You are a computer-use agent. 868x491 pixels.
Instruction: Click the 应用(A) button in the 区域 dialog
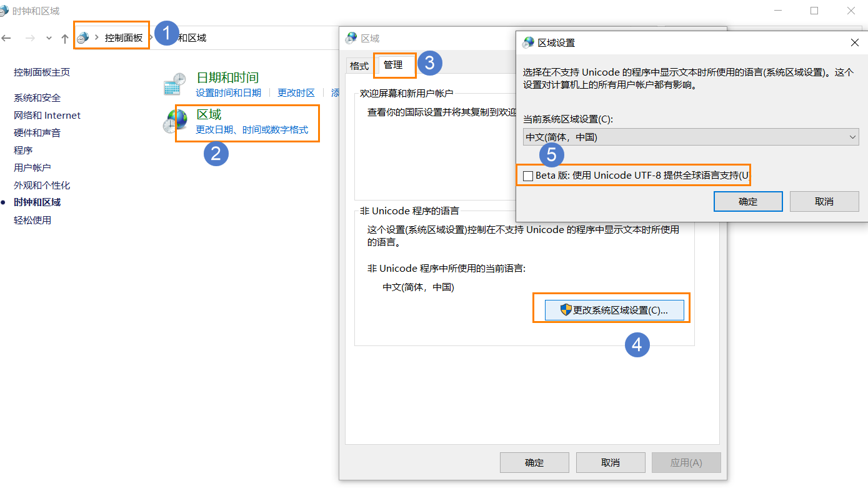click(x=686, y=463)
